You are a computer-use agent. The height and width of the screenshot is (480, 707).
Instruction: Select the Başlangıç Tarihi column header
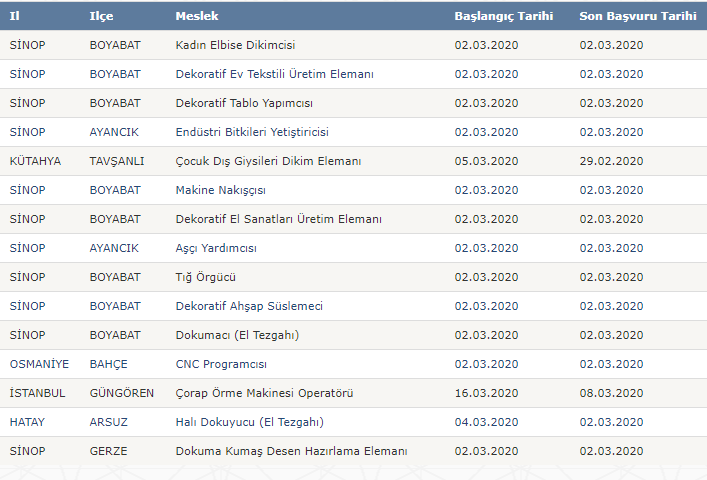pos(501,16)
